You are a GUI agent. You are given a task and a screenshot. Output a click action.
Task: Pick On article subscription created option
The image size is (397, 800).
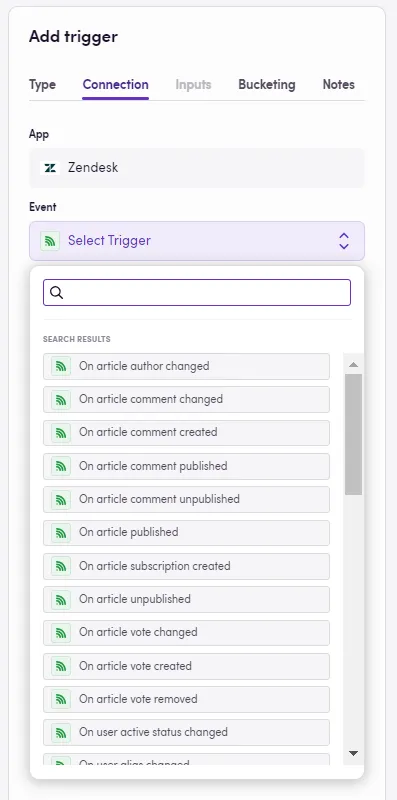(x=186, y=566)
